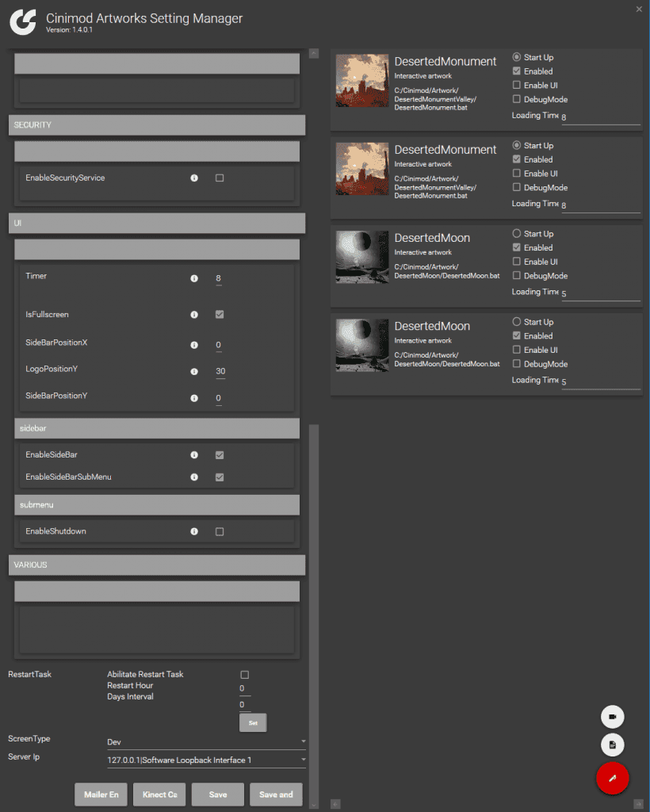Disable the EnableSideBar checkbox
Image resolution: width=650 pixels, height=812 pixels.
click(x=220, y=455)
